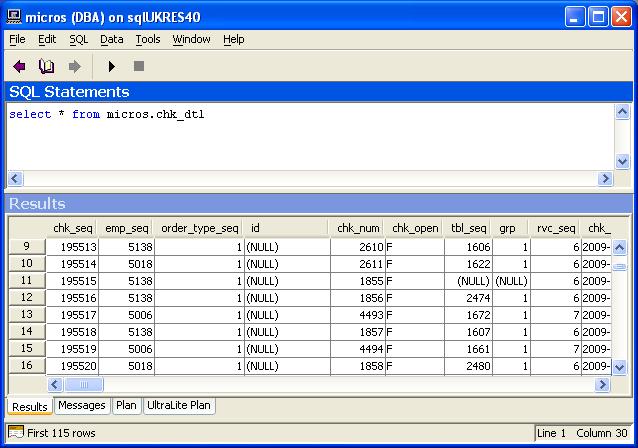The height and width of the screenshot is (448, 638).
Task: Click the tbl_seq cell 2474
Action: click(x=468, y=298)
